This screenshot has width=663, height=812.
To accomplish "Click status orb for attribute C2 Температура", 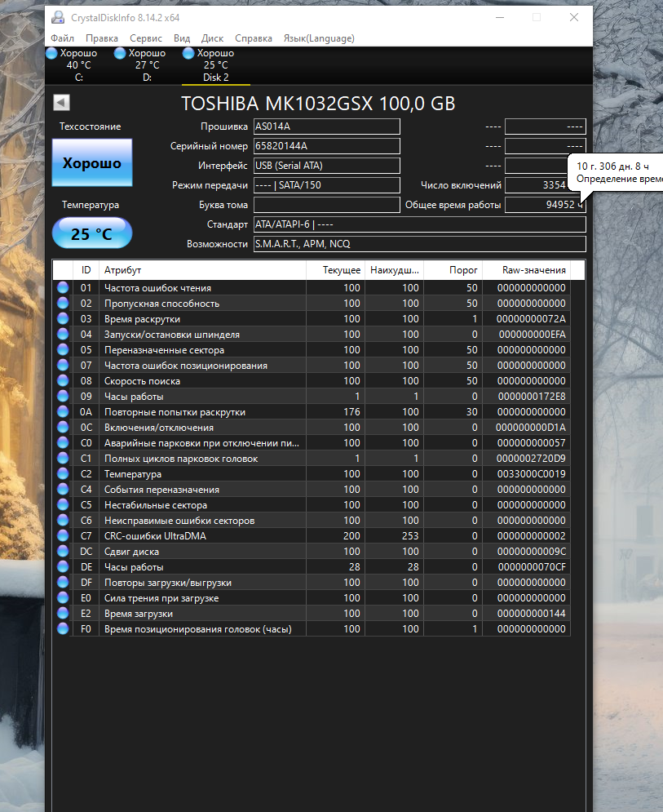I will pyautogui.click(x=63, y=474).
